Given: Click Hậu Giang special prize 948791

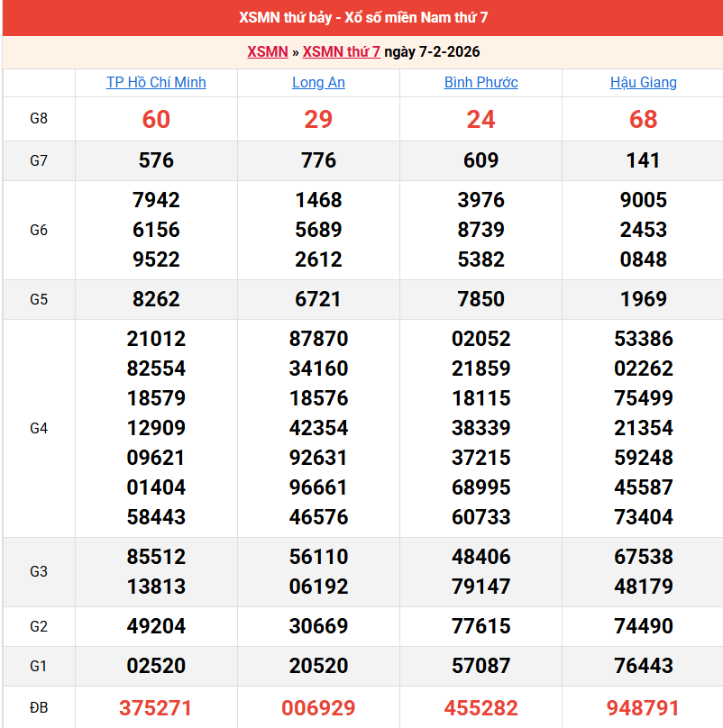Looking at the screenshot, I should click(643, 708).
